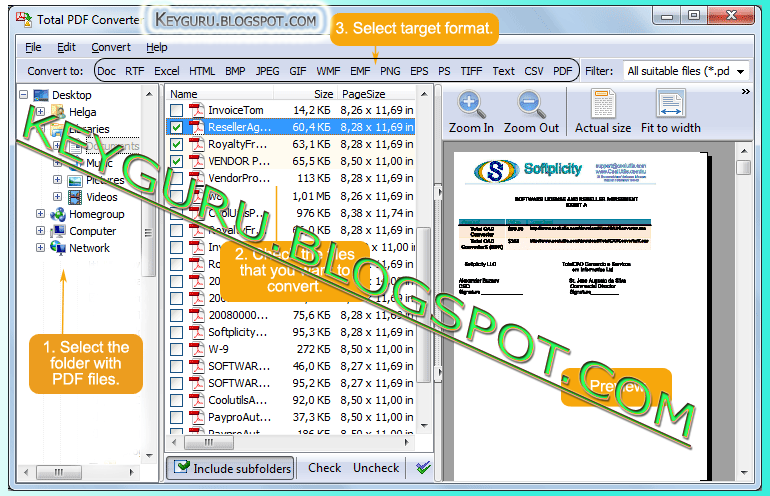The height and width of the screenshot is (496, 770).
Task: Collapse the Desktop tree node
Action: point(24,94)
